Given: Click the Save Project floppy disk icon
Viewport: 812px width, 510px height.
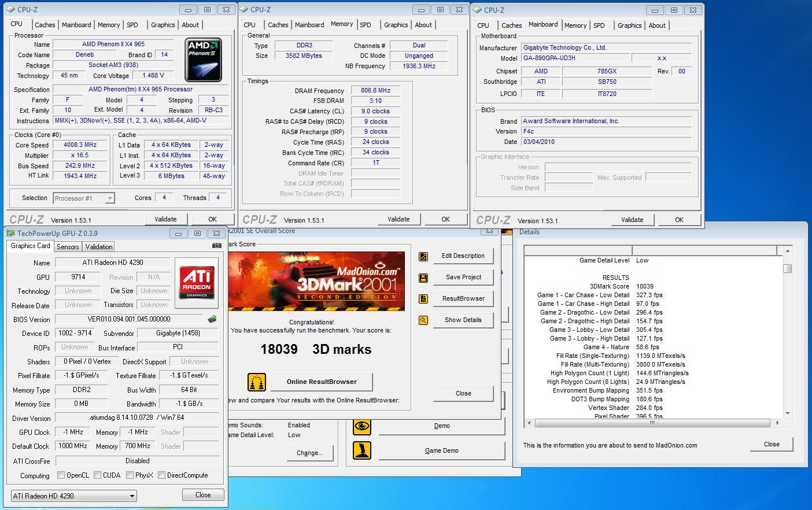Looking at the screenshot, I should (x=423, y=278).
